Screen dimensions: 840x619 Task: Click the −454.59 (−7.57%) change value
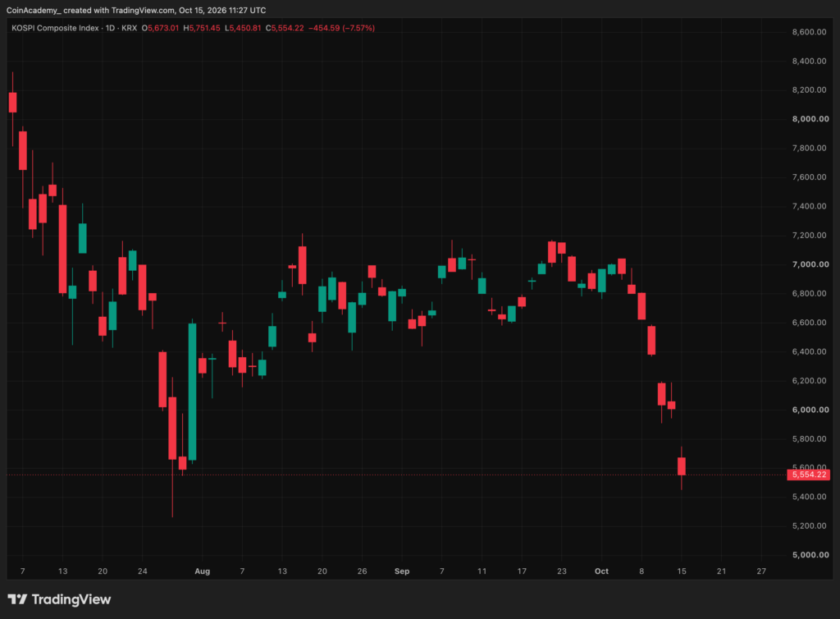coord(342,28)
